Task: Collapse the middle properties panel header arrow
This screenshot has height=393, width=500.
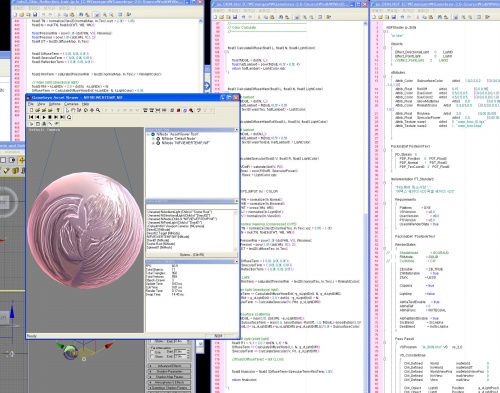Action: [236, 201]
